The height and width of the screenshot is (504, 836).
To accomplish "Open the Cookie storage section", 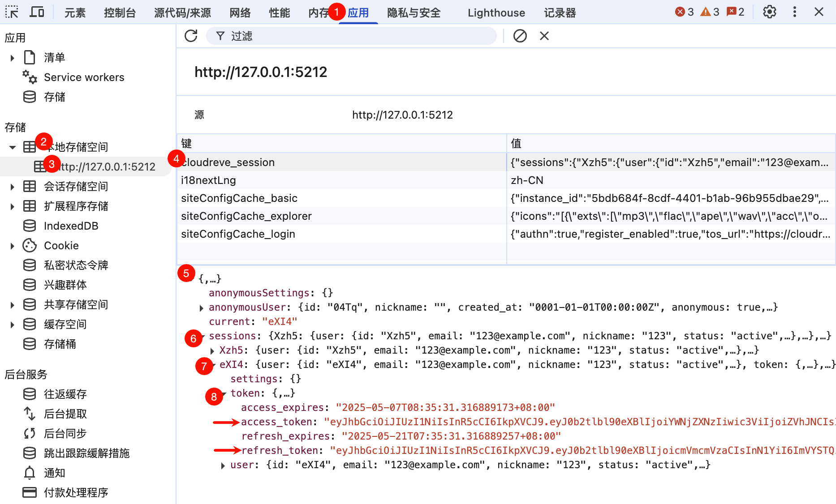I will pos(61,245).
